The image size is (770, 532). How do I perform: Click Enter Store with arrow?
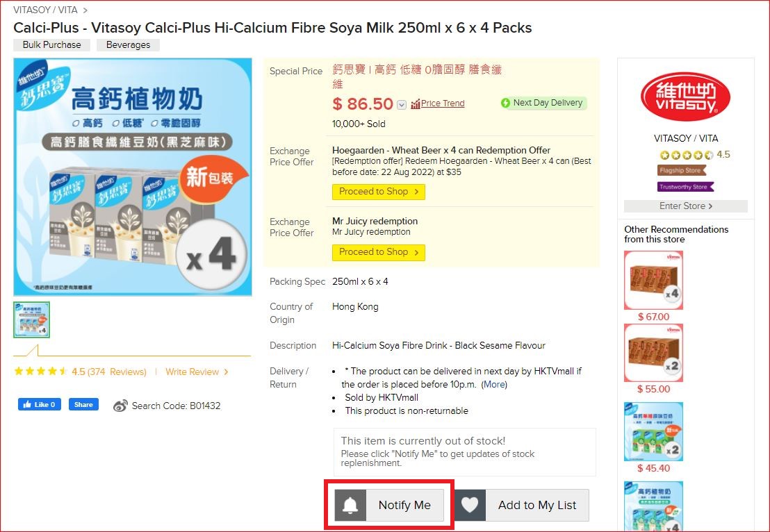[685, 206]
